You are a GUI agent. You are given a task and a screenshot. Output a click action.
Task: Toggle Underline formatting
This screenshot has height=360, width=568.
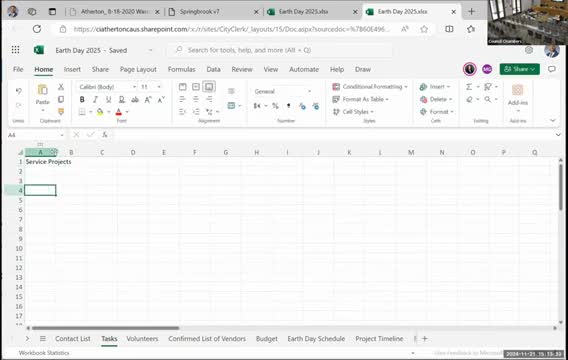[x=108, y=100]
